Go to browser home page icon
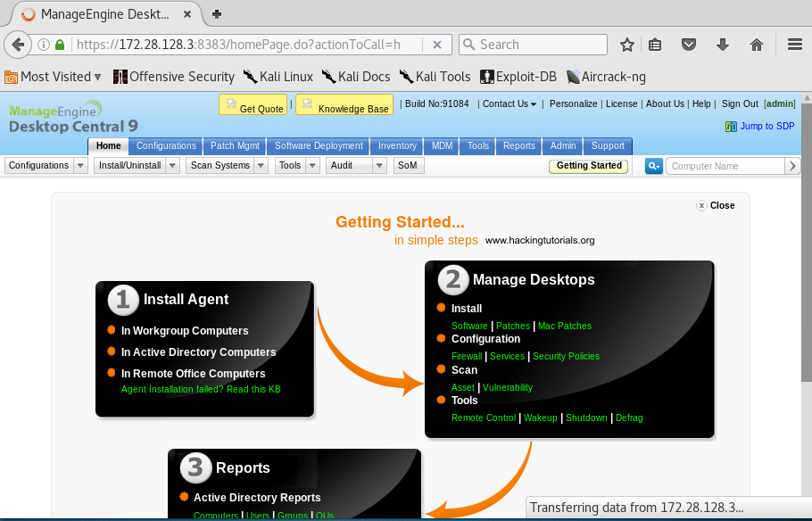 757,45
